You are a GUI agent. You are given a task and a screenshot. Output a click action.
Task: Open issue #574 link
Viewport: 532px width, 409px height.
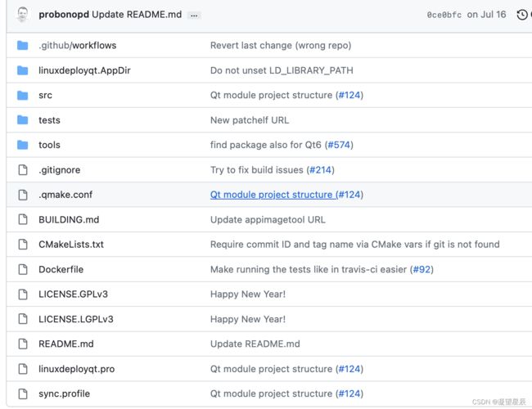click(x=339, y=145)
